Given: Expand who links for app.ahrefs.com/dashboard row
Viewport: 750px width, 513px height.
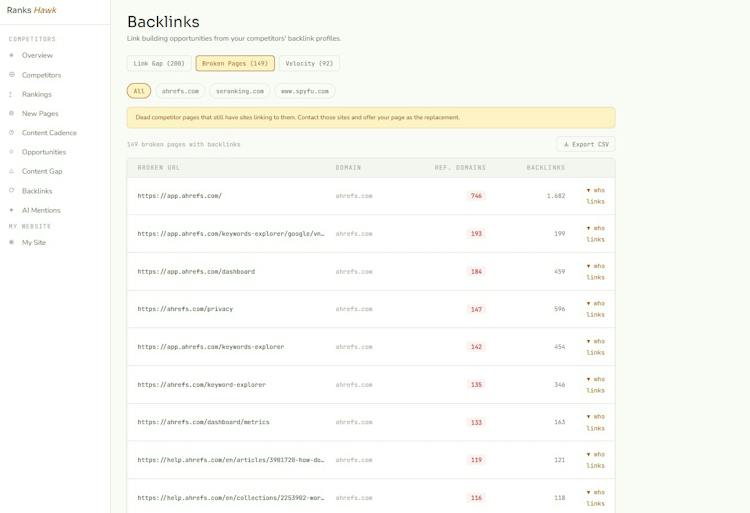Looking at the screenshot, I should coord(596,271).
